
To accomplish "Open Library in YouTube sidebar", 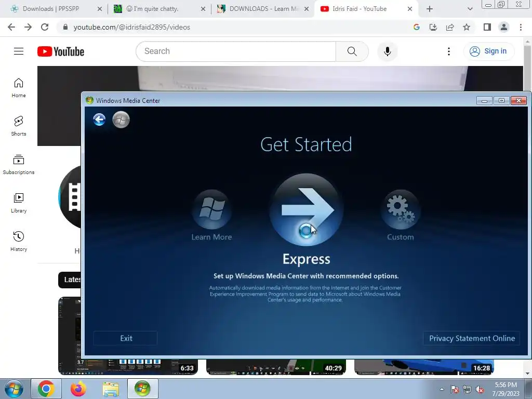I will (19, 203).
